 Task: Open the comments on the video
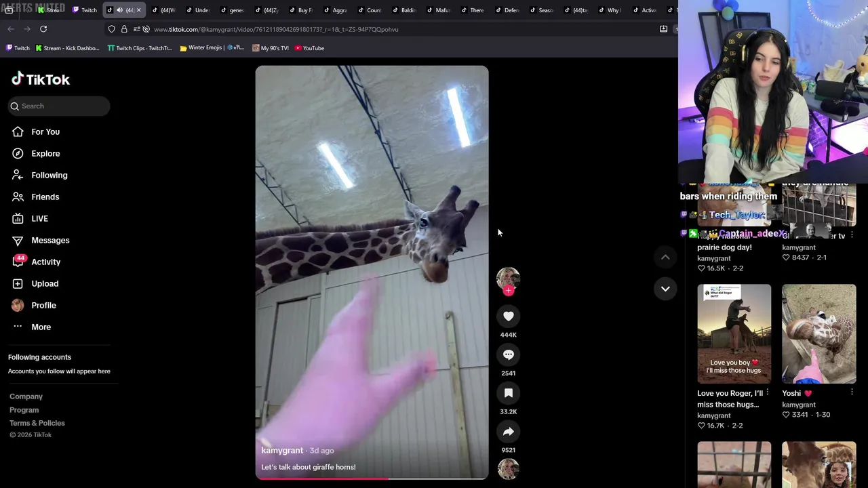[x=508, y=354]
